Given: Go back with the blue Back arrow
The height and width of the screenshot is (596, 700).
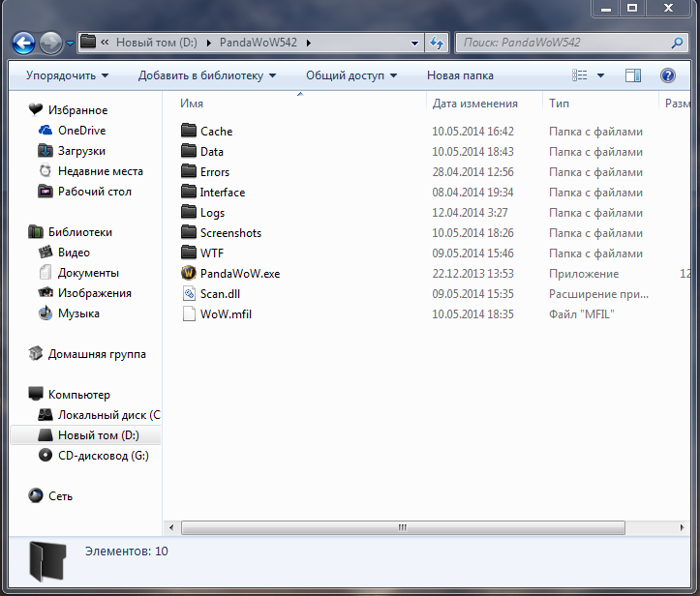Looking at the screenshot, I should (23, 44).
